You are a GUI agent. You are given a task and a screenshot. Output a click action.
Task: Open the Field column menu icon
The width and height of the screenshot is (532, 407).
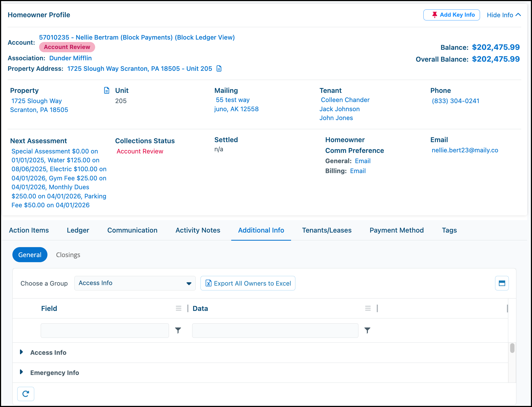coord(178,308)
